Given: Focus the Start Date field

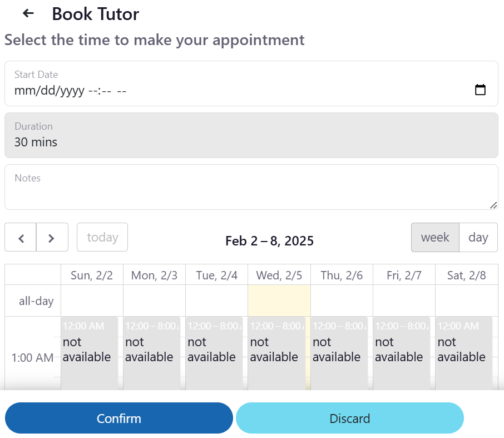Looking at the screenshot, I should (251, 83).
